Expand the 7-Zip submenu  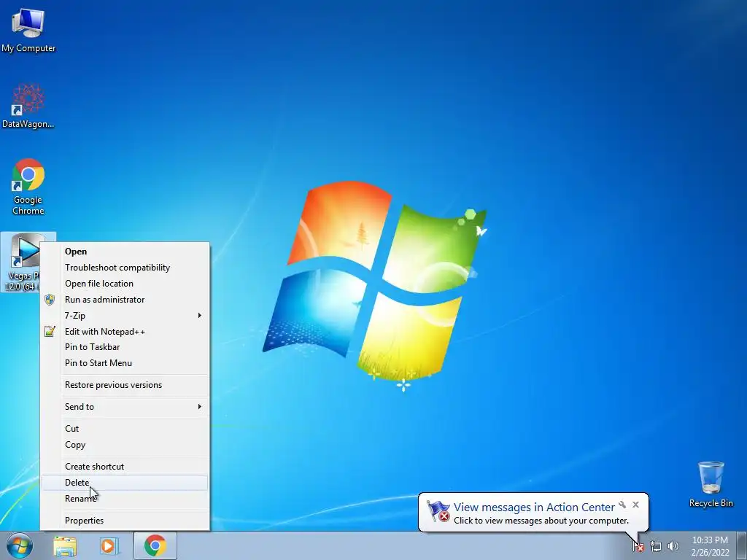[125, 315]
